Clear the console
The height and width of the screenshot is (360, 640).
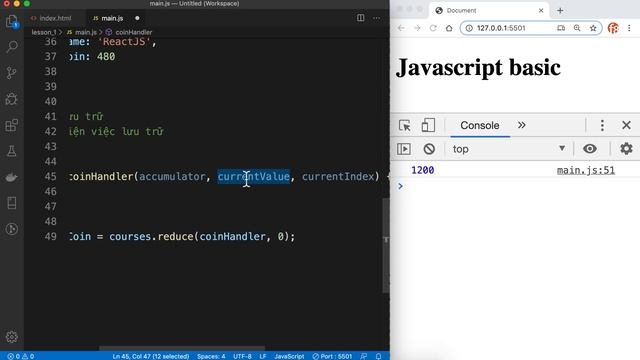pos(429,149)
